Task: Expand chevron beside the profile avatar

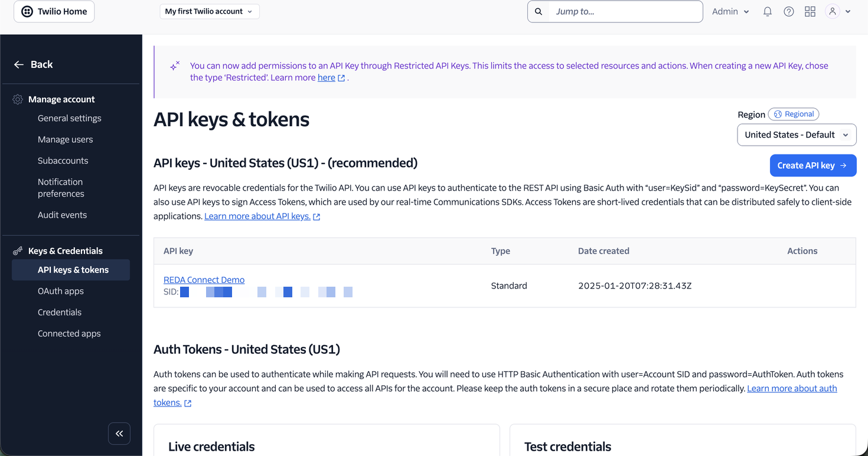Action: coord(848,11)
